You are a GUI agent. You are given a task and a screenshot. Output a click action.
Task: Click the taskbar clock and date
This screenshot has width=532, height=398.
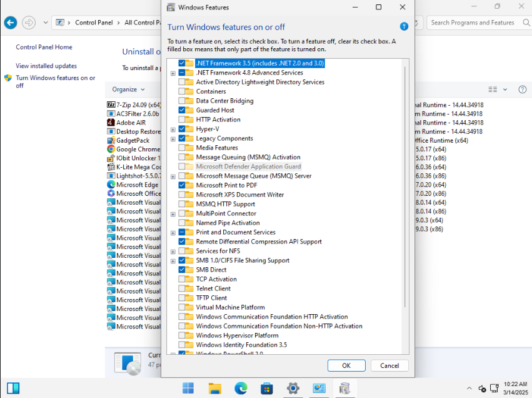pos(515,388)
